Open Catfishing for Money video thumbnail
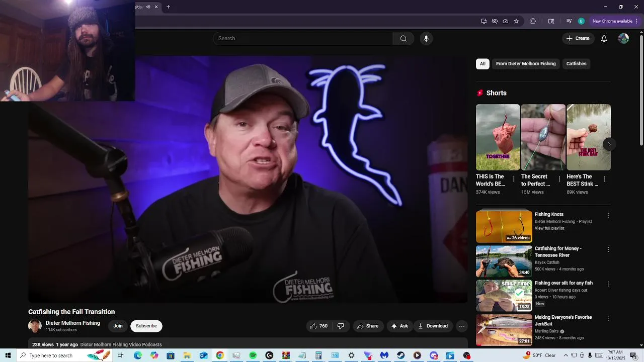Viewport: 644px width, 362px height. [504, 261]
